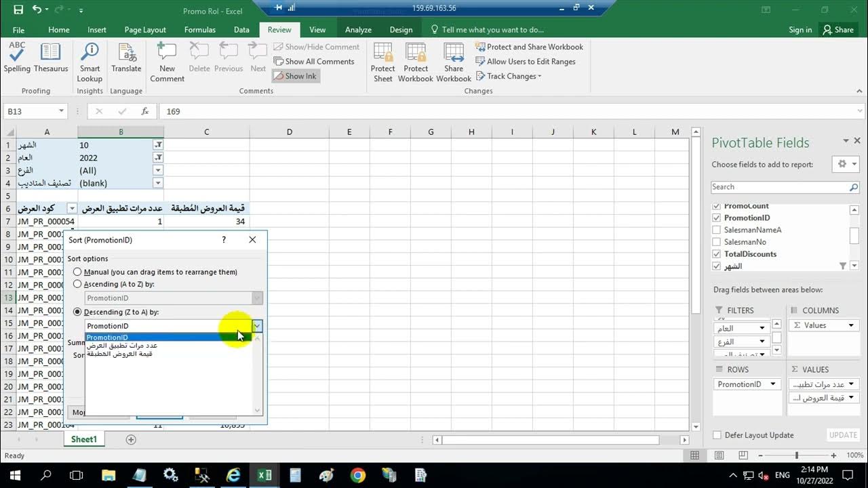Add a new sheet with plus button
Screen dimensions: 868x488
[131, 439]
